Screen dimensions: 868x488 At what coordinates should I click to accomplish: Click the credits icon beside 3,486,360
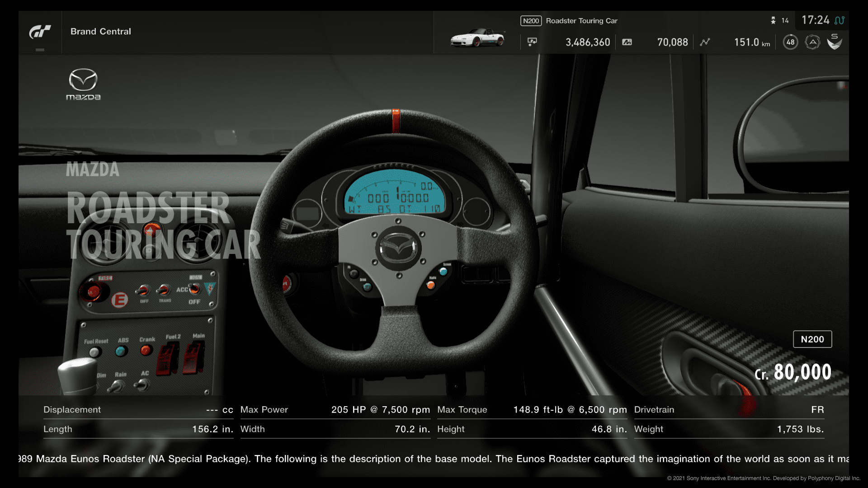(x=532, y=42)
